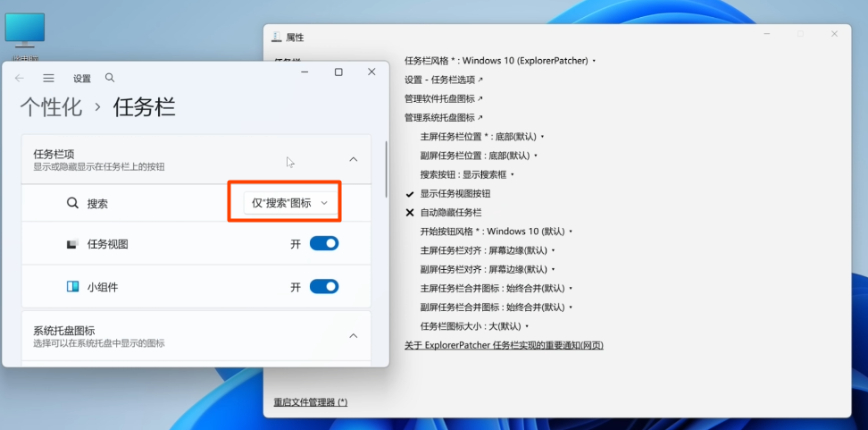Collapse the 任务栏项 section chevron
868x430 pixels.
click(353, 160)
